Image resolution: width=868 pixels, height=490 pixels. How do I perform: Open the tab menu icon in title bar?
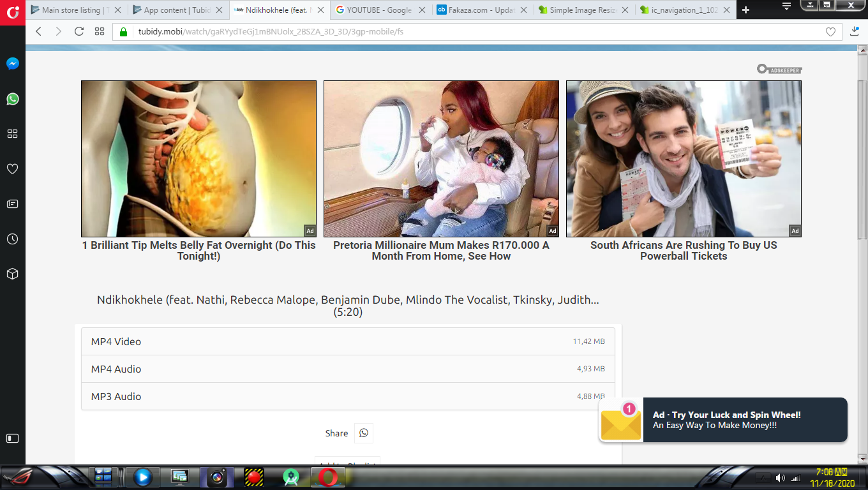(786, 6)
